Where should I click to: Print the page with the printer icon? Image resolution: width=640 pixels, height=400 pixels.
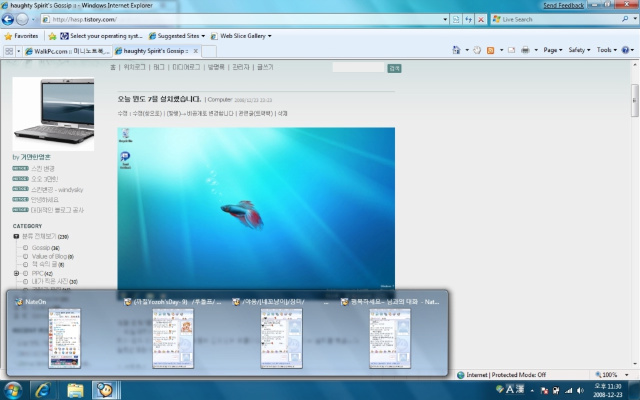click(x=525, y=50)
